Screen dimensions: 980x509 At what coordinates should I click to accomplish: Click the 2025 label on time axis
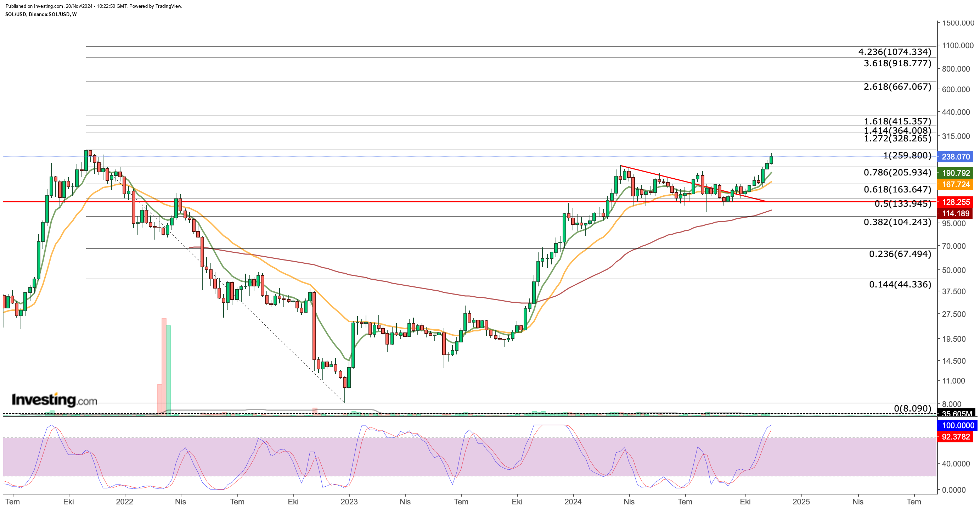click(801, 502)
